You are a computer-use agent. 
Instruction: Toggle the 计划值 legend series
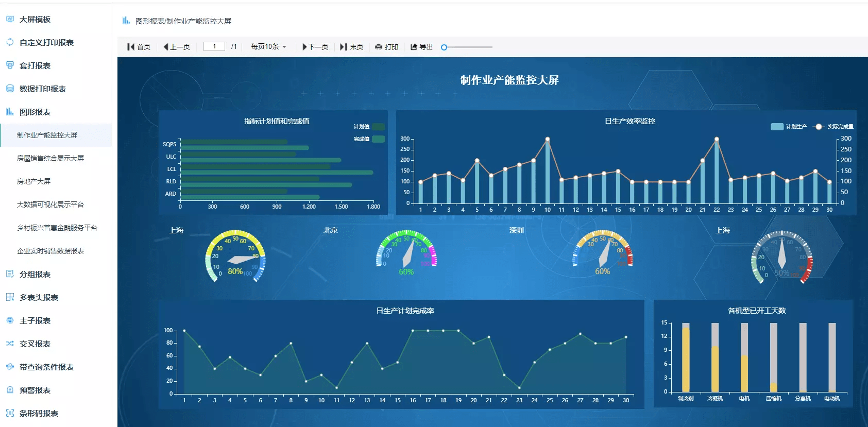coord(378,127)
